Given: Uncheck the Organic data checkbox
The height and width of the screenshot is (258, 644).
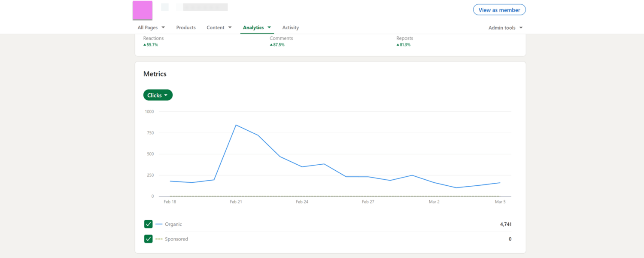Looking at the screenshot, I should (148, 224).
